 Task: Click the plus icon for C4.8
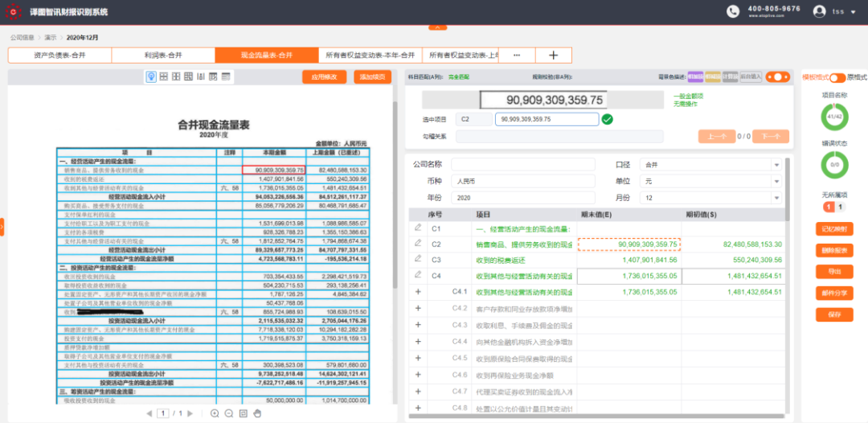tap(418, 408)
